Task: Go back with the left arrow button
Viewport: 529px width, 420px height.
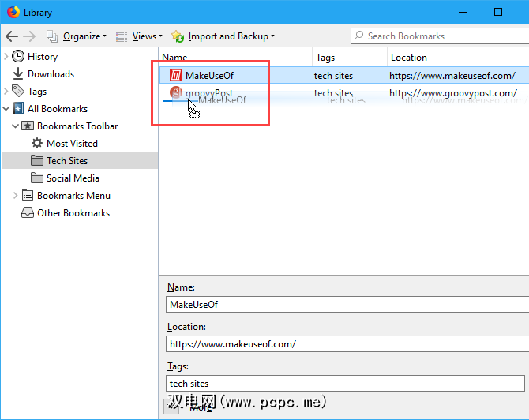Action: [12, 36]
